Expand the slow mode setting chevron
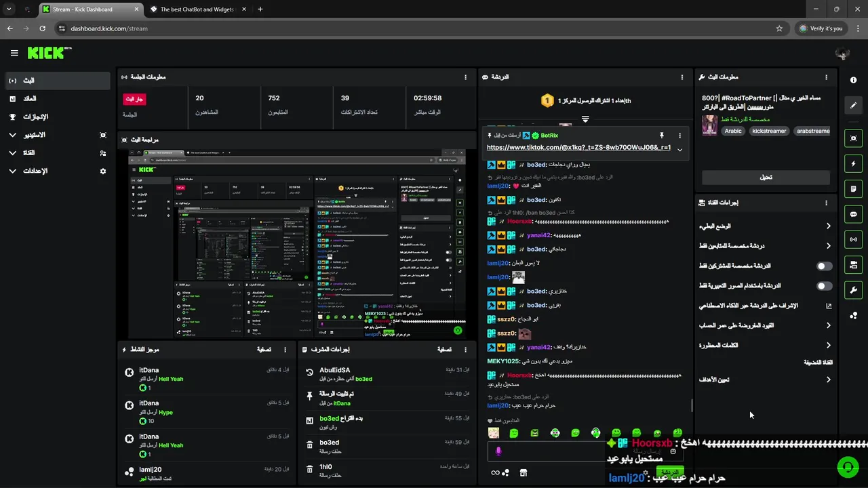The width and height of the screenshot is (868, 488). pos(828,226)
